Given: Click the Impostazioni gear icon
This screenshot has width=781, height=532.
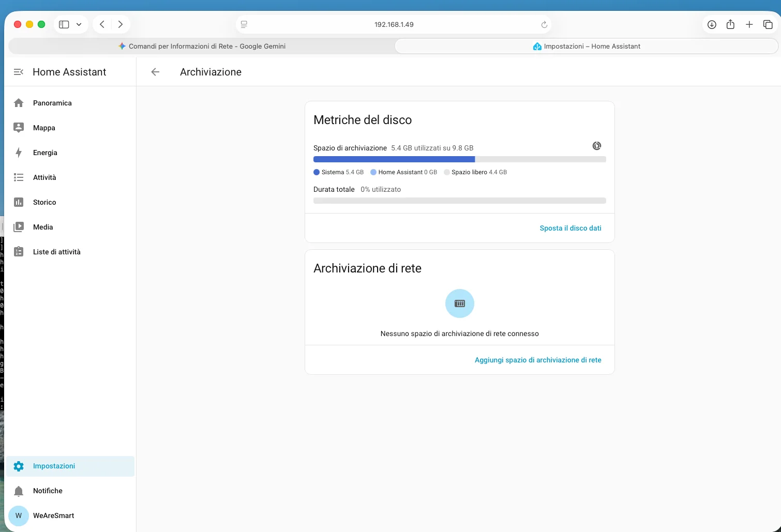Looking at the screenshot, I should click(19, 466).
